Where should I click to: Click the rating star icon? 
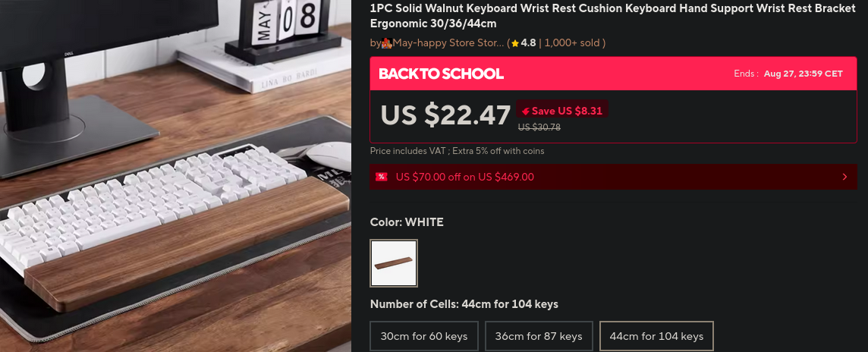tap(515, 43)
